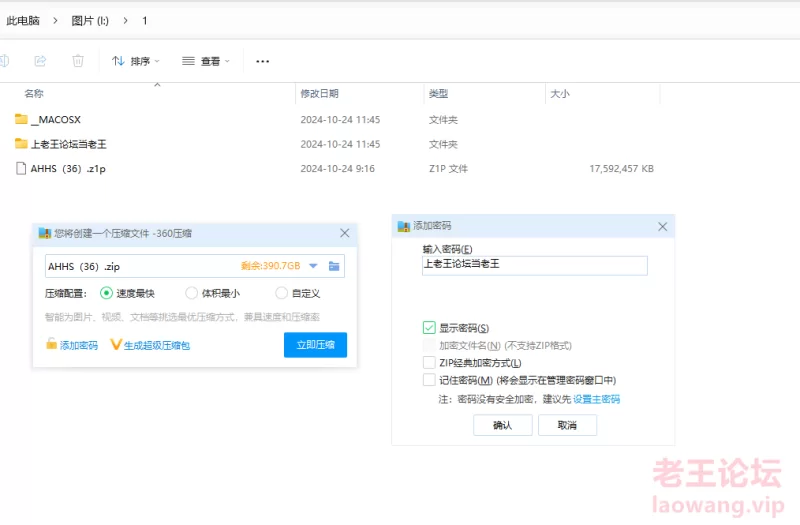Image resolution: width=800 pixels, height=525 pixels.
Task: Uncheck the 显示密码 checkbox
Action: click(429, 328)
